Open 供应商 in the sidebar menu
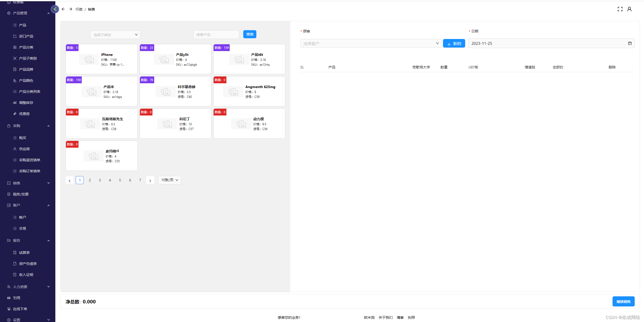This screenshot has height=322, width=644. click(x=24, y=149)
